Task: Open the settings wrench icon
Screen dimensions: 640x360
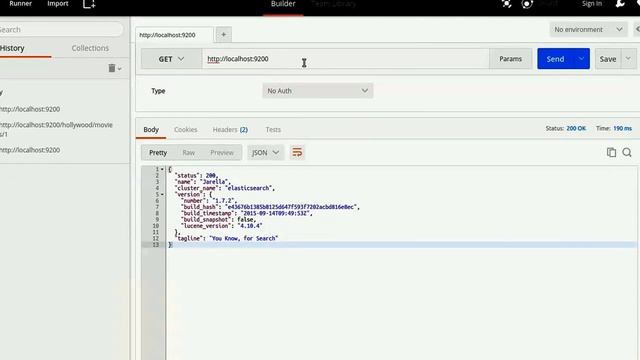Action: (620, 4)
